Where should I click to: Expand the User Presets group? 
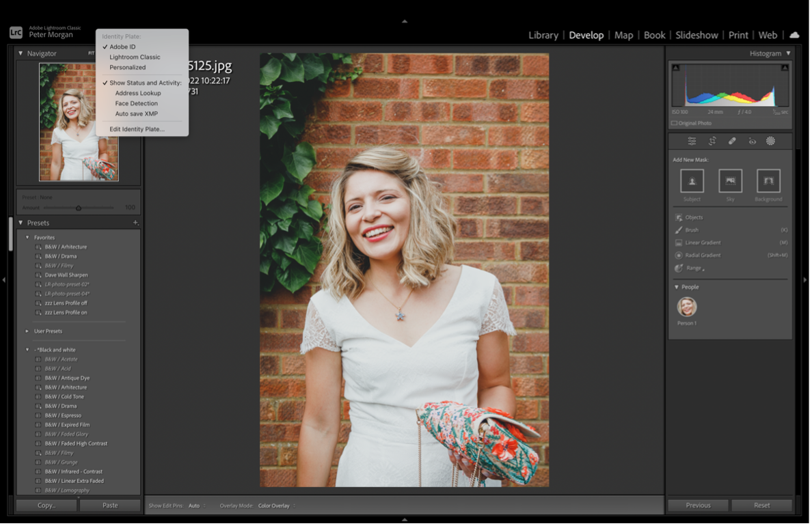(27, 331)
